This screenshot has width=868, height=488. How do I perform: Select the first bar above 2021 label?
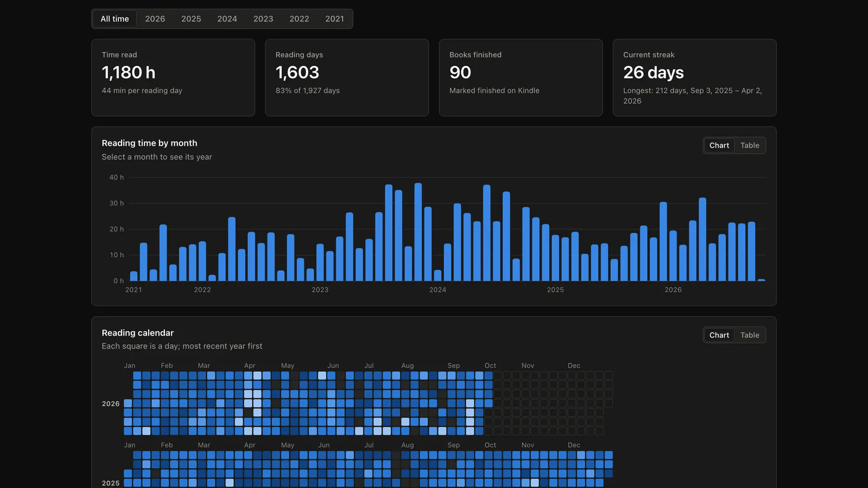click(x=133, y=276)
